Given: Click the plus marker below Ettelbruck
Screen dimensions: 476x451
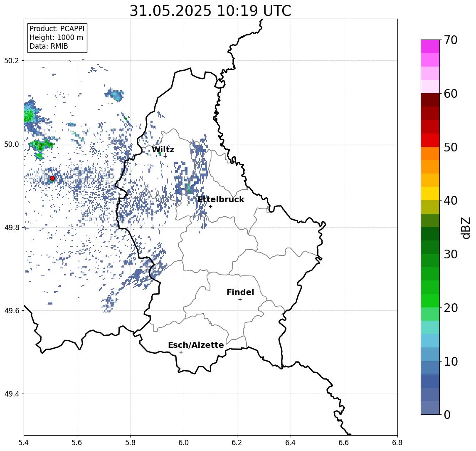Looking at the screenshot, I should coord(210,207).
